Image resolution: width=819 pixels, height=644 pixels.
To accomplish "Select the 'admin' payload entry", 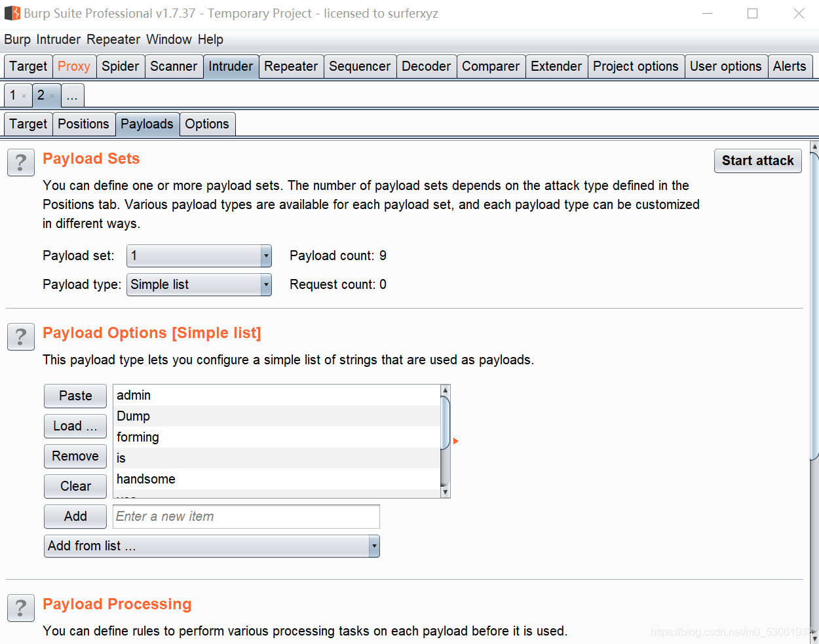I will click(x=277, y=395).
